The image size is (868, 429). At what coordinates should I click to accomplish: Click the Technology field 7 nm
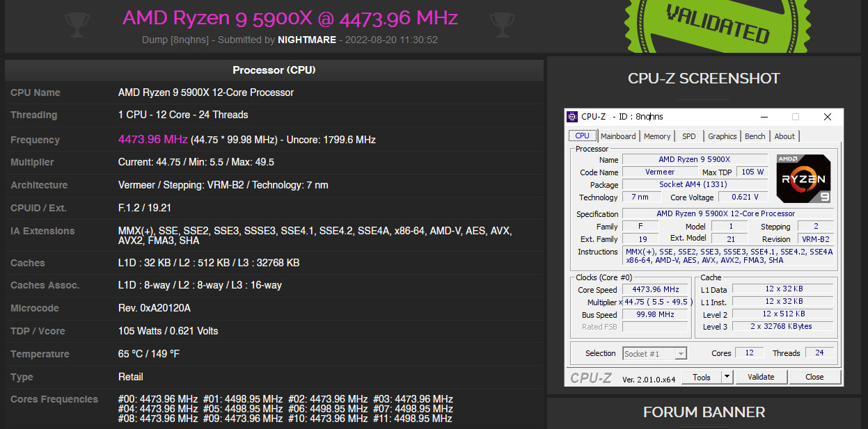[640, 197]
